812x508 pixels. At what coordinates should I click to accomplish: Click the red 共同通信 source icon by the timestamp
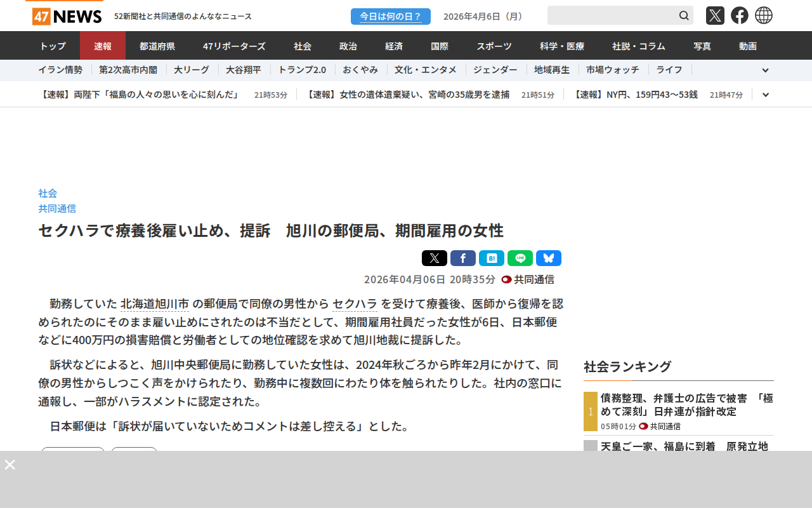(x=506, y=279)
